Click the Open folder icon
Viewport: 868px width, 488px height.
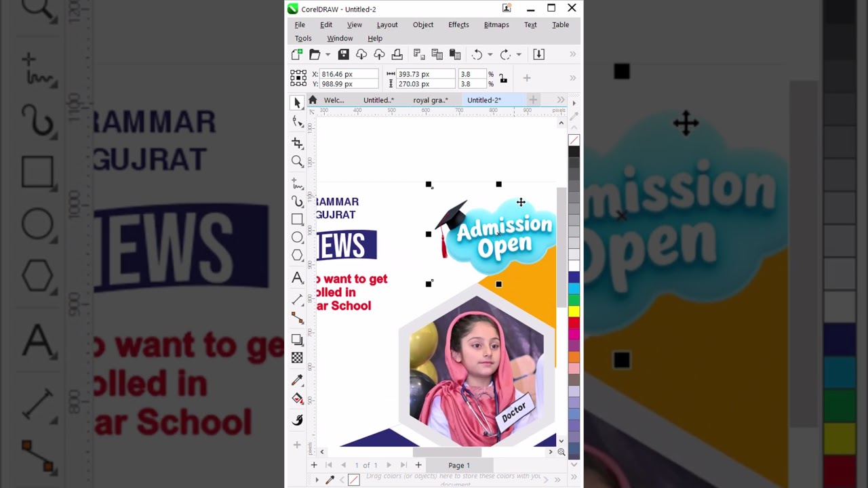(315, 54)
